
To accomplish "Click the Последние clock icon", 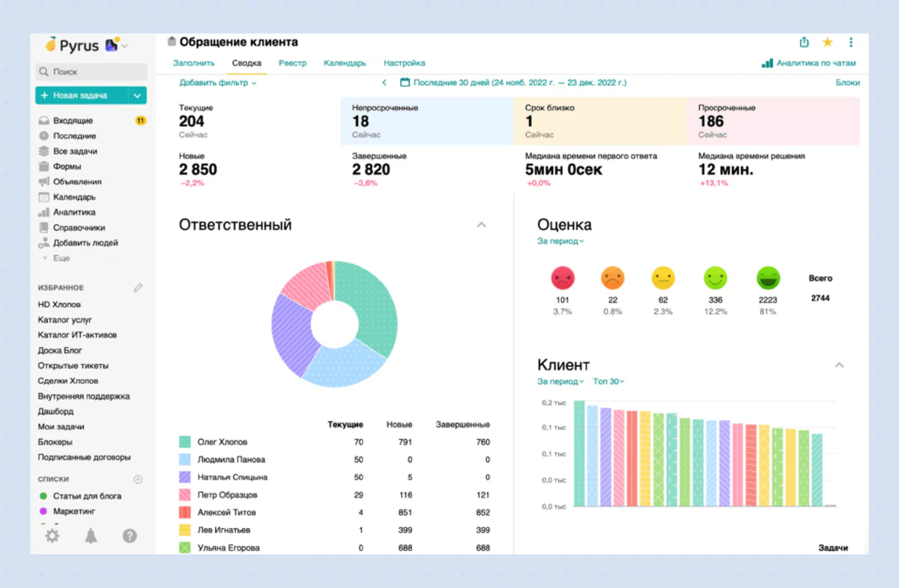I will pos(44,136).
